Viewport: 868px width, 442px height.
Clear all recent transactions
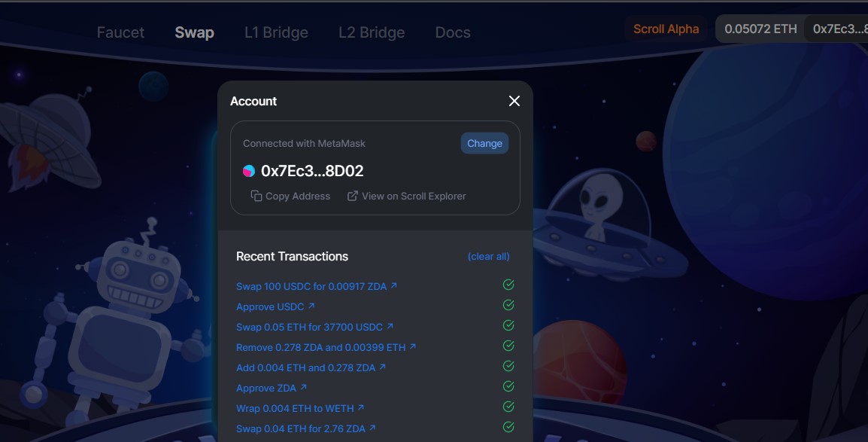click(x=488, y=257)
